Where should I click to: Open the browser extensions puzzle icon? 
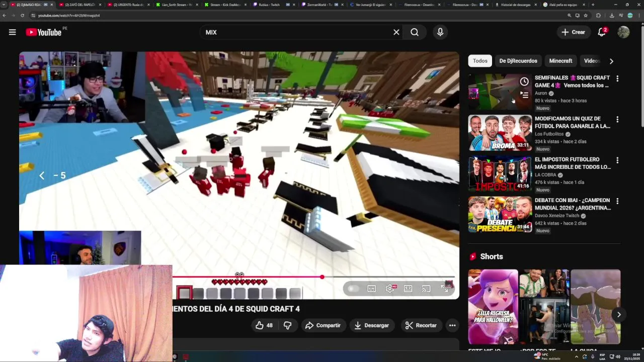[x=598, y=16]
